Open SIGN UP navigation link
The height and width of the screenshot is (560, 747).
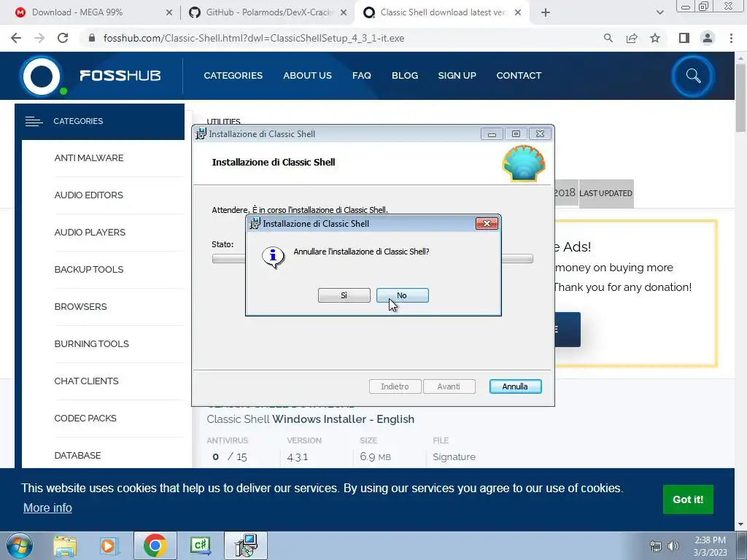pos(457,75)
